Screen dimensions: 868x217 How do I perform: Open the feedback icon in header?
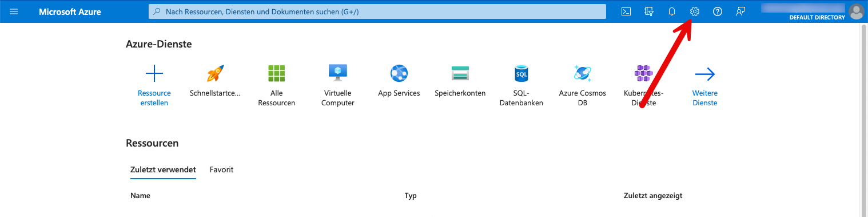click(740, 11)
